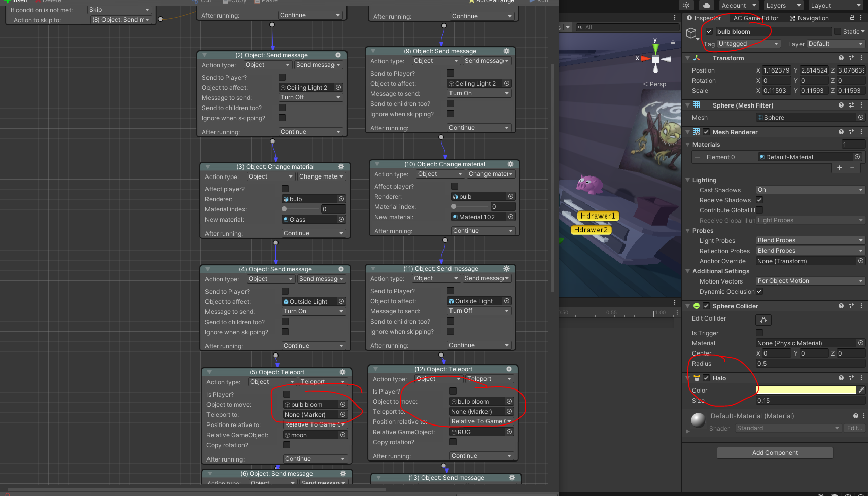Open Transform component help icon
Screen dimensions: 868x496
841,58
